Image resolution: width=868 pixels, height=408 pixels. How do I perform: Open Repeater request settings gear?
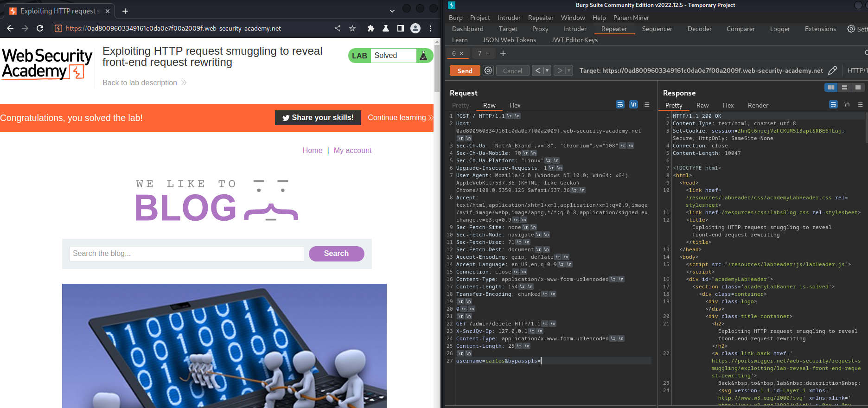click(488, 70)
